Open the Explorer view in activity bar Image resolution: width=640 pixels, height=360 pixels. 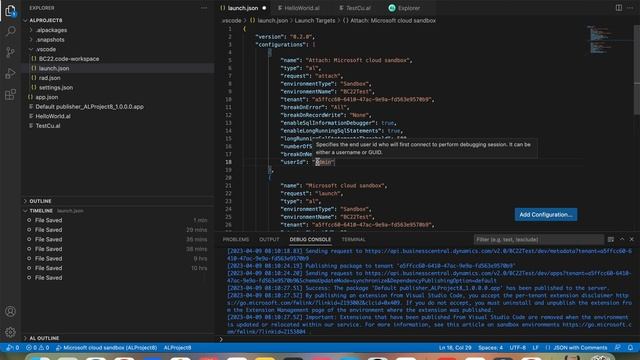(x=10, y=11)
